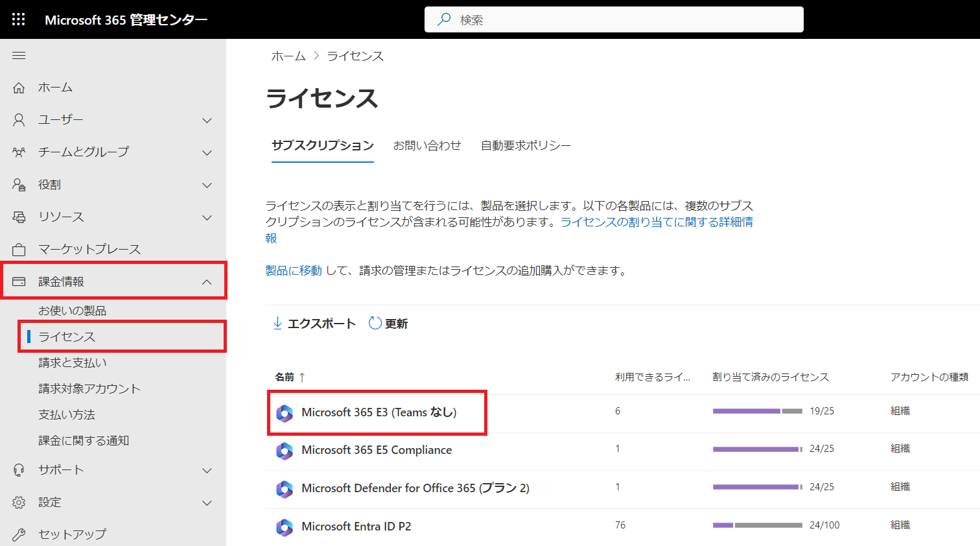This screenshot has height=546, width=980.
Task: Click the セットアップ wrench icon
Action: click(x=19, y=535)
